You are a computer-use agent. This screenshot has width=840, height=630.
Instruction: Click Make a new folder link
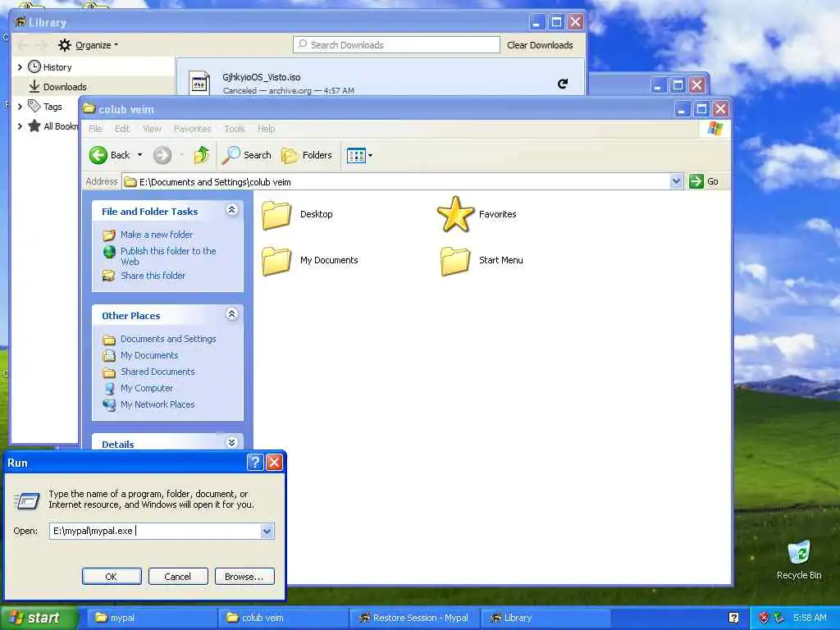[x=157, y=235]
